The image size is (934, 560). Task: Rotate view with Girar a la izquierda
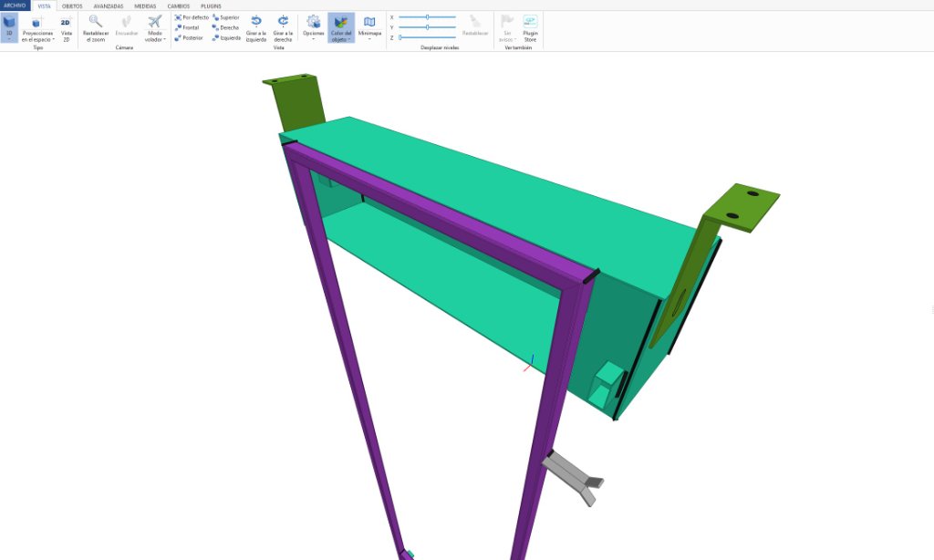click(256, 28)
